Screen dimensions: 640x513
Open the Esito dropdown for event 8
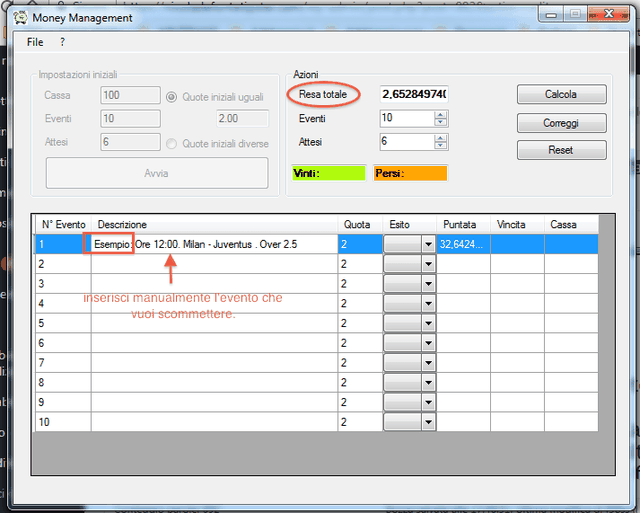(x=428, y=382)
